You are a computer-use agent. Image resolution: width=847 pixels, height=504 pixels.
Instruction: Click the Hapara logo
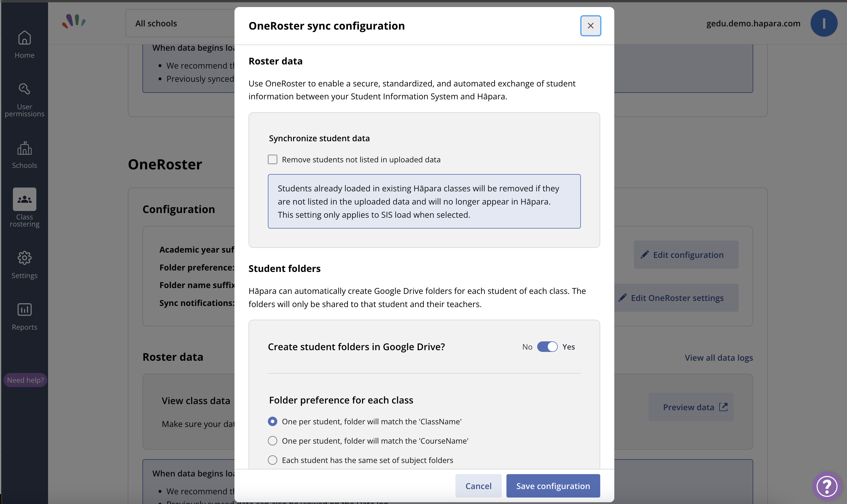(74, 21)
